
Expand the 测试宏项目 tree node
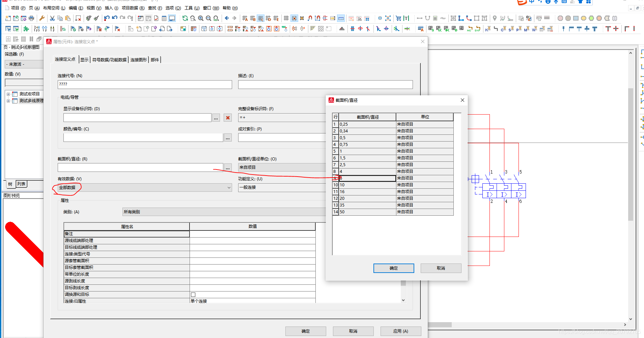tap(8, 94)
